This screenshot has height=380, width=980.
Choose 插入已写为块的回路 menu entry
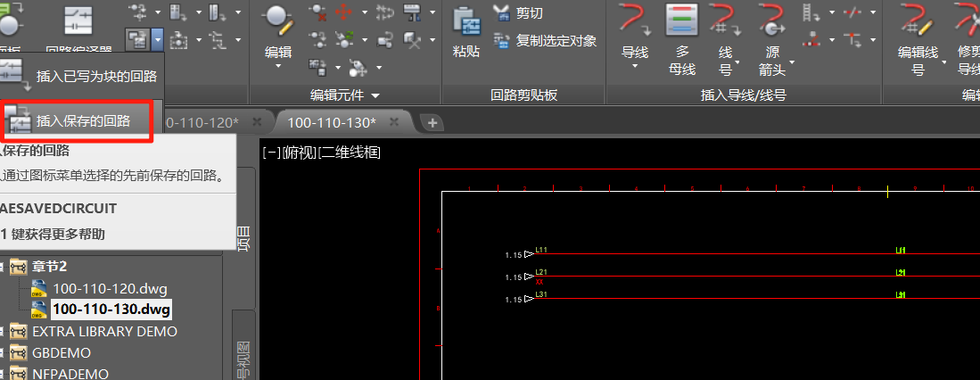(80, 76)
